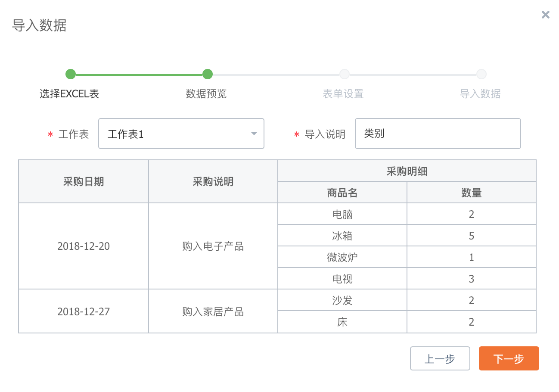Click the 采购说明 column header

(x=213, y=181)
